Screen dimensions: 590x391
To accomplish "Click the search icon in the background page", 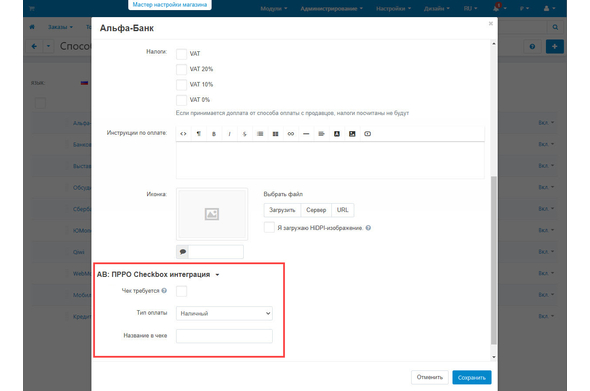I will pyautogui.click(x=555, y=27).
